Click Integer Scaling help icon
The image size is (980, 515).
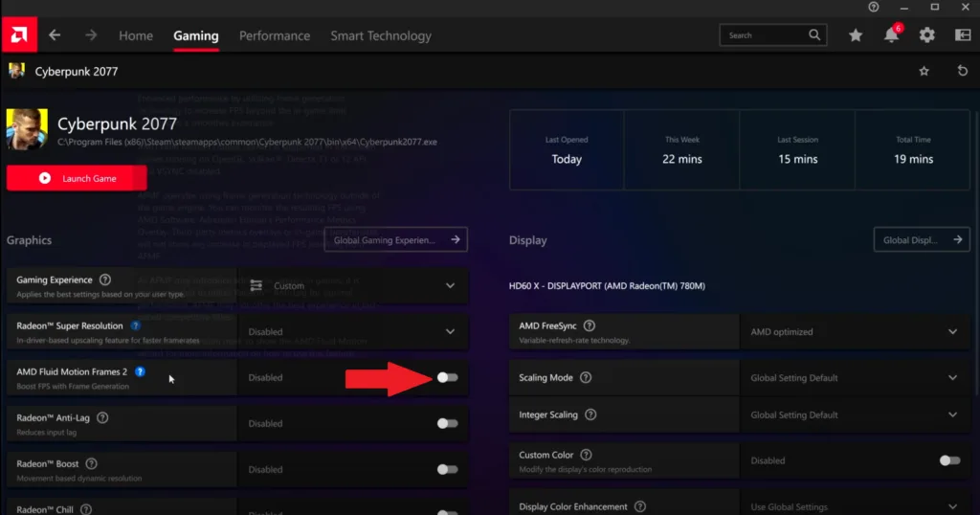(x=590, y=414)
